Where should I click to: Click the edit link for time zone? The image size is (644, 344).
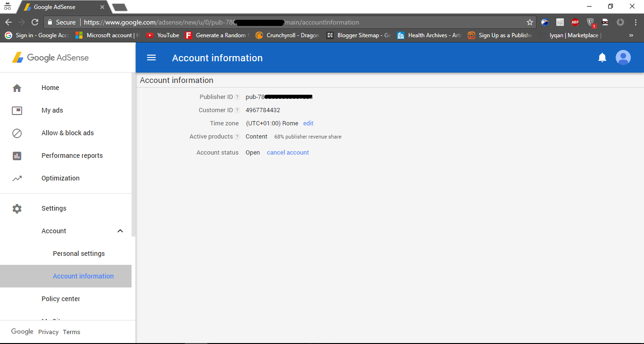click(x=308, y=123)
